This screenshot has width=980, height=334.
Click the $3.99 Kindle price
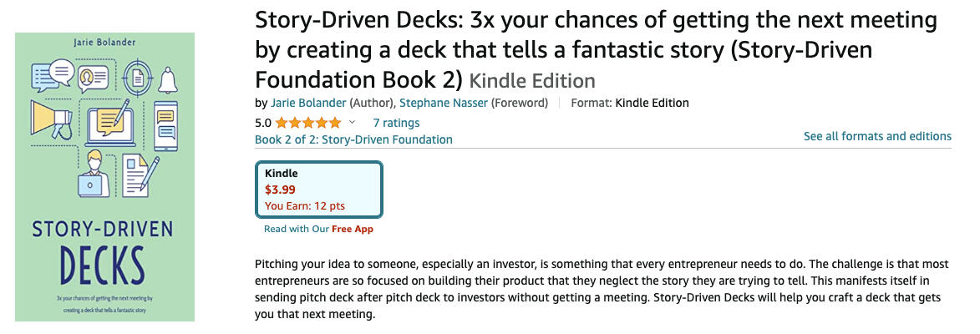(280, 190)
